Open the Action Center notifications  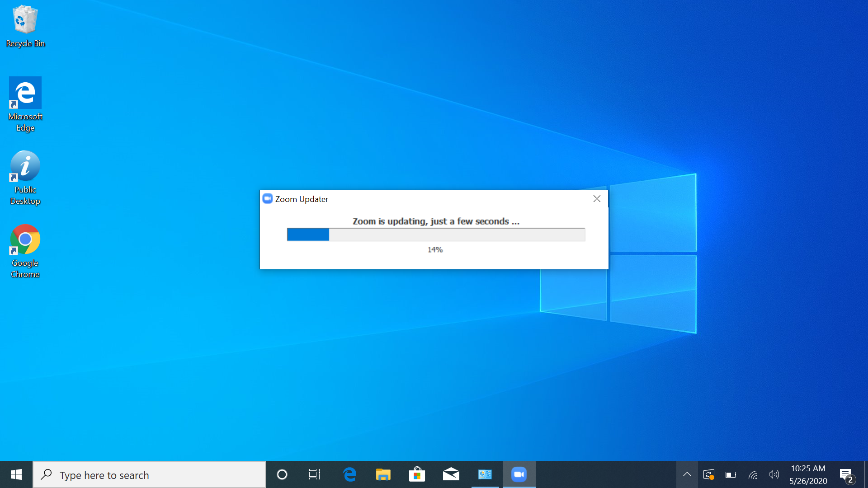tap(847, 474)
